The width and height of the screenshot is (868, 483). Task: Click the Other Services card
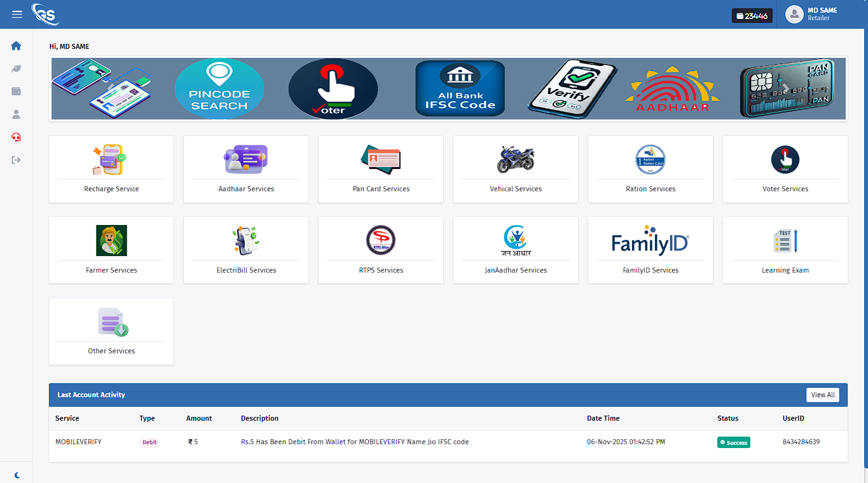tap(111, 331)
